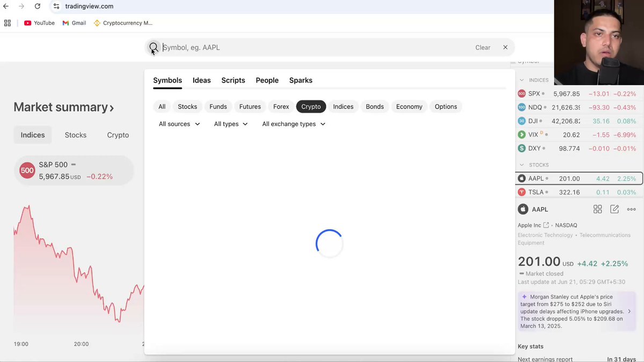Switch to the Sparks tab
The height and width of the screenshot is (362, 644).
(301, 80)
